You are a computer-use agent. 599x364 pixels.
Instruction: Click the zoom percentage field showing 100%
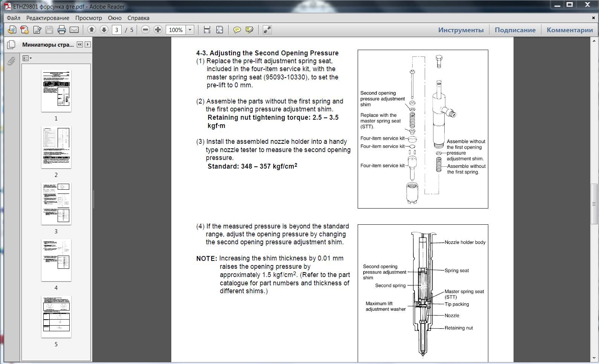(x=176, y=30)
